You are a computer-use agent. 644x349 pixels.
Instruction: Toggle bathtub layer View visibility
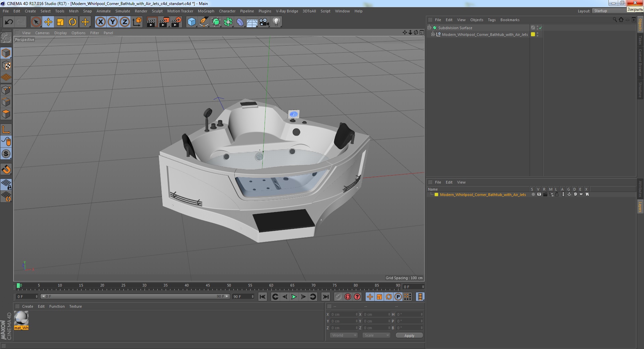tap(539, 195)
